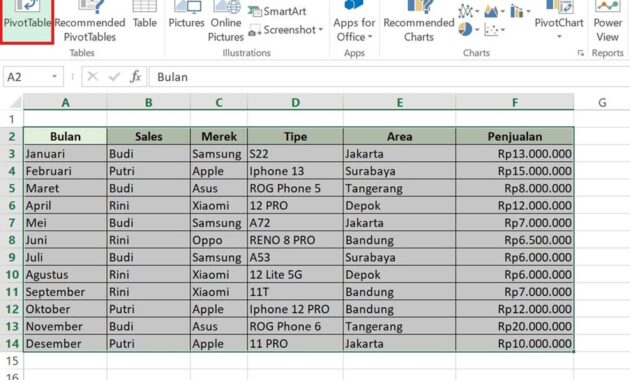The height and width of the screenshot is (380, 630).
Task: Select column D header
Action: (x=295, y=102)
